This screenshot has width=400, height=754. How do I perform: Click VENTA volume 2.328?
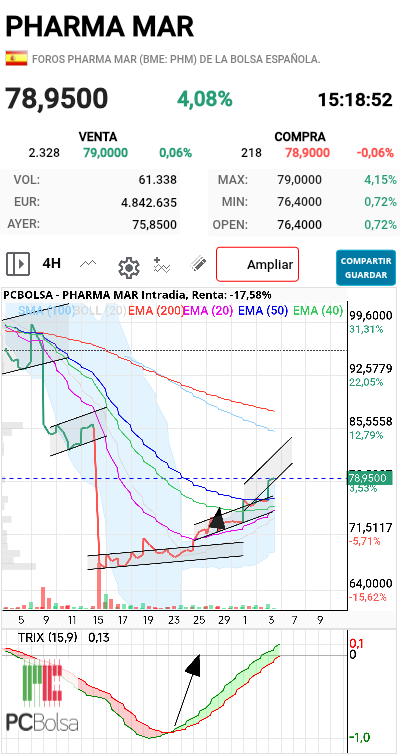pos(44,153)
